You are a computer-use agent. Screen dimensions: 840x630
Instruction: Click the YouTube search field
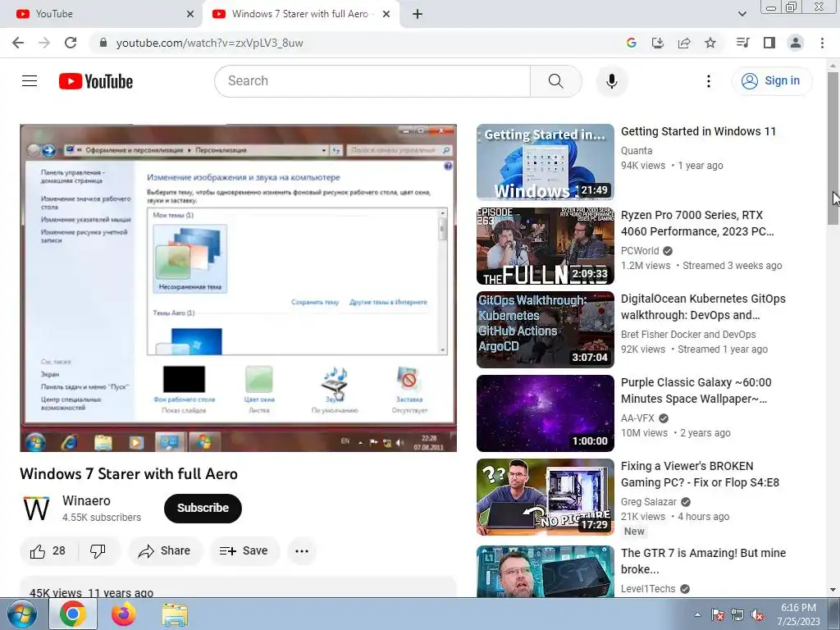tap(372, 81)
